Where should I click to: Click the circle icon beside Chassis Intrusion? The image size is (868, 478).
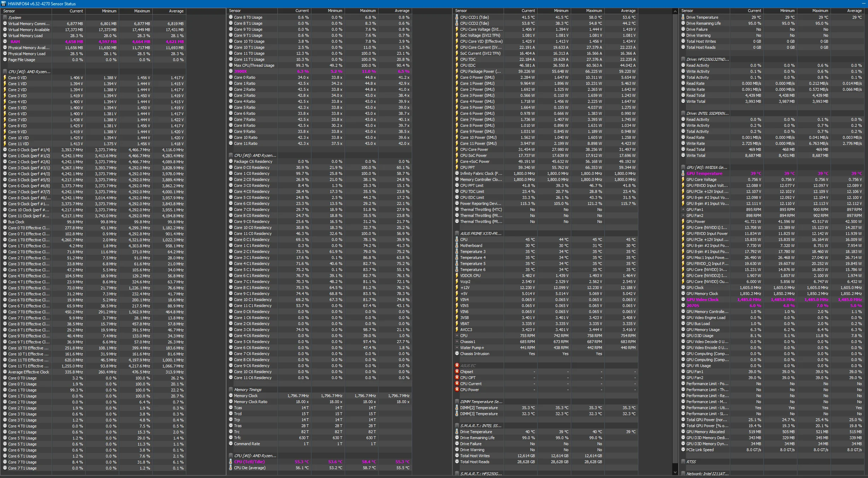457,354
